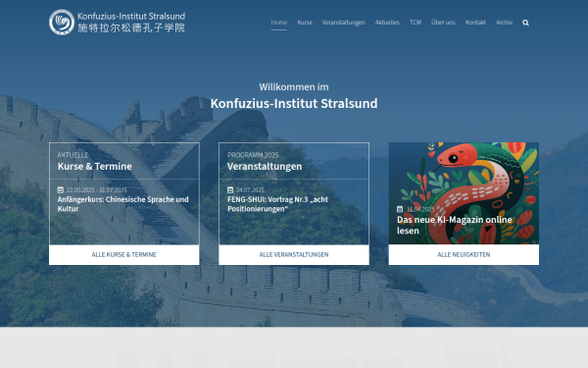
Task: Click the Konfuzius-Institut Stralsund logo text
Action: click(131, 16)
